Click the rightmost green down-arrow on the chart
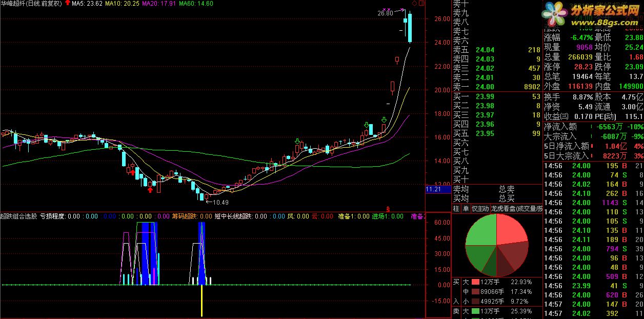Image resolution: width=644 pixels, height=319 pixels. 384,119
